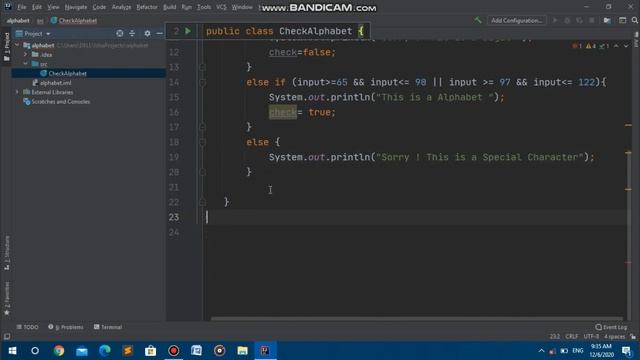Click the Debug bug icon in the toolbar
Screen dimensions: 640x360
(x=567, y=20)
